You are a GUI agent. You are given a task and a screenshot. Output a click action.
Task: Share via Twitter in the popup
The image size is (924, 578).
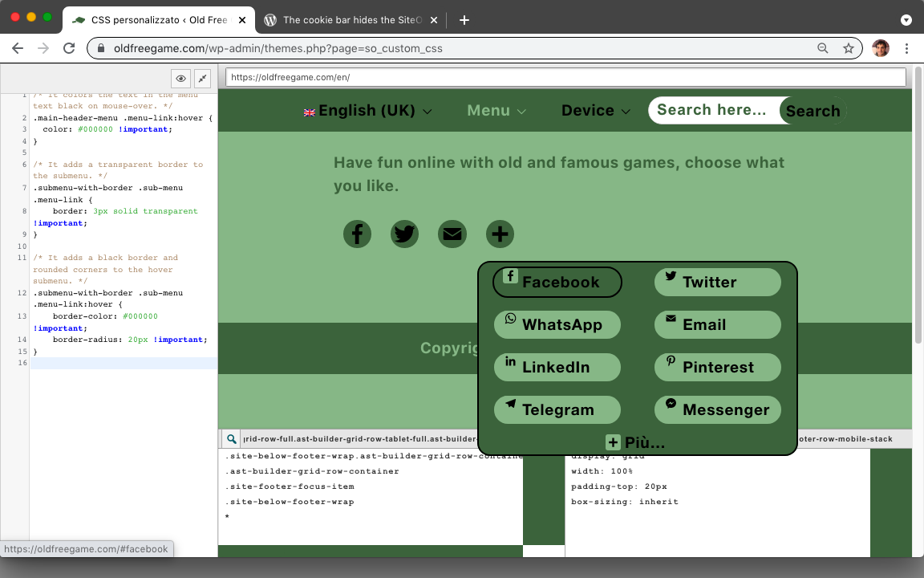[x=718, y=282]
